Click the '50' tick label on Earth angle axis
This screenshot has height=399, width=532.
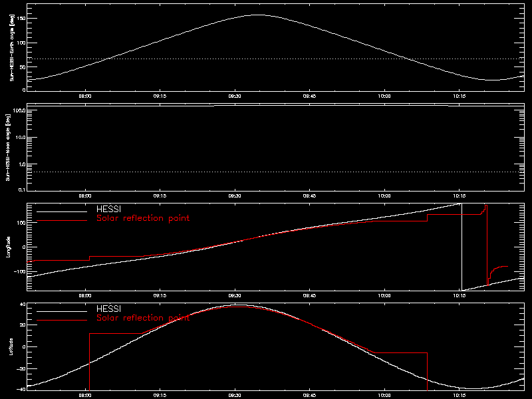click(x=23, y=67)
